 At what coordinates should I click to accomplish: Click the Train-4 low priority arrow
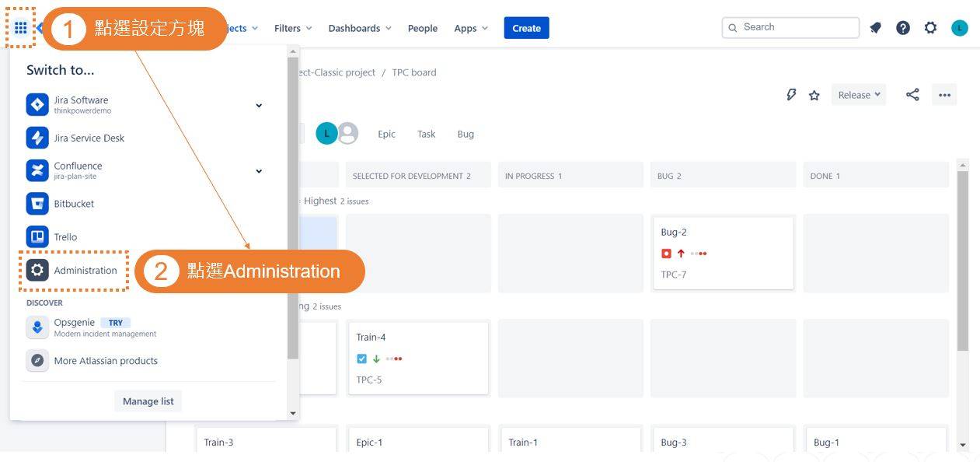[x=376, y=359]
